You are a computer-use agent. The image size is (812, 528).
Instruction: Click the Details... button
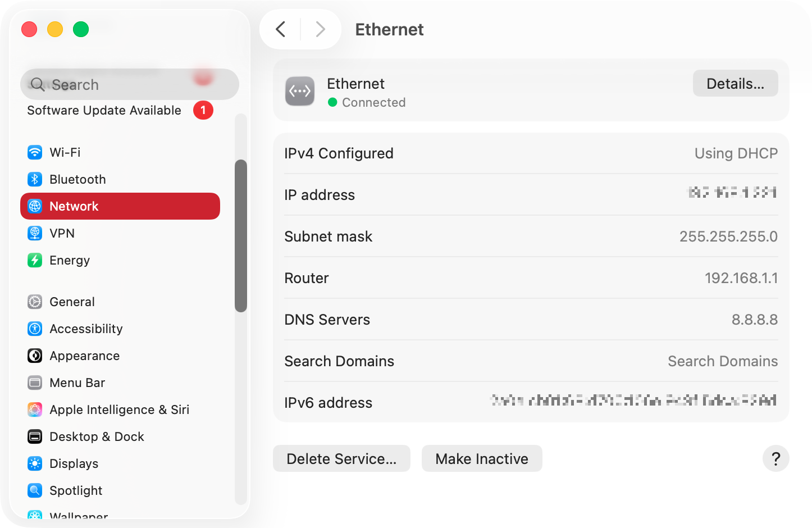click(735, 83)
